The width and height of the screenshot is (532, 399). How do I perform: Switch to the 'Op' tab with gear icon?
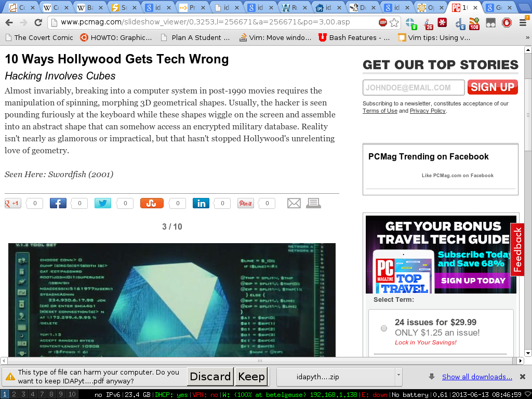[x=430, y=7]
